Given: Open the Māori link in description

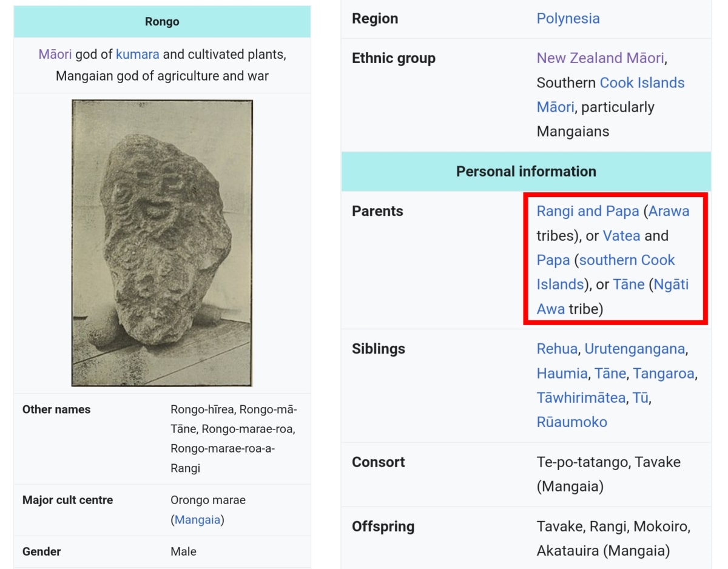Looking at the screenshot, I should tap(55, 54).
